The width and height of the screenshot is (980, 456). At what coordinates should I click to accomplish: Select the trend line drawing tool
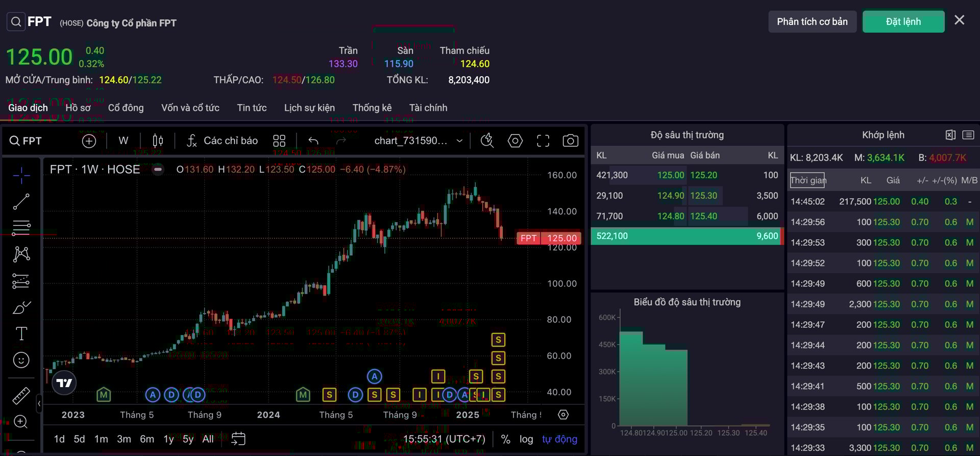point(21,202)
